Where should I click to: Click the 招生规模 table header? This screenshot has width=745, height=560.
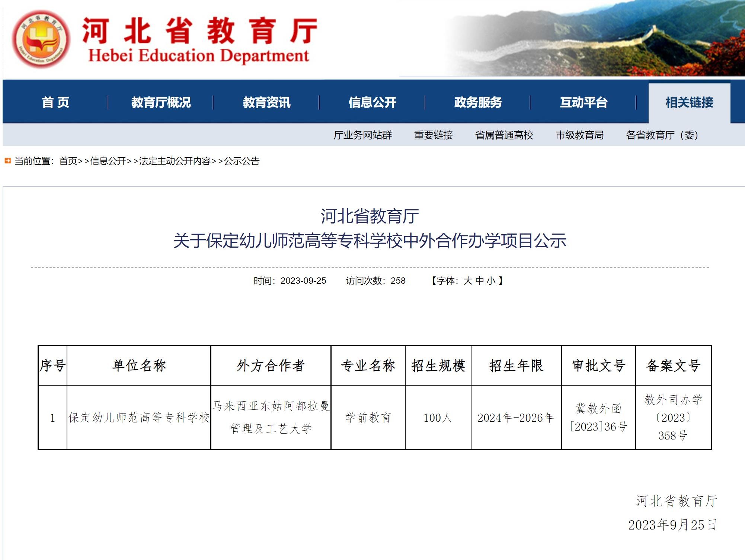pos(438,366)
